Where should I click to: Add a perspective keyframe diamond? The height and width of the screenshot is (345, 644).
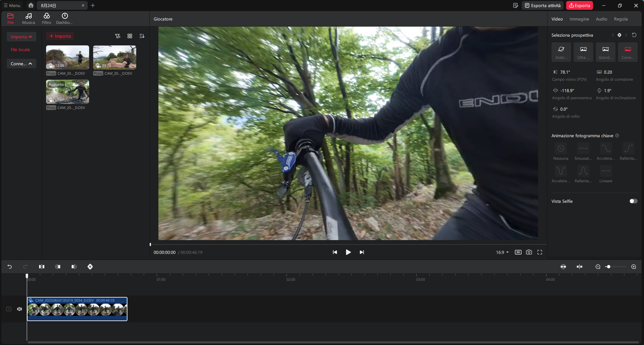tap(619, 35)
